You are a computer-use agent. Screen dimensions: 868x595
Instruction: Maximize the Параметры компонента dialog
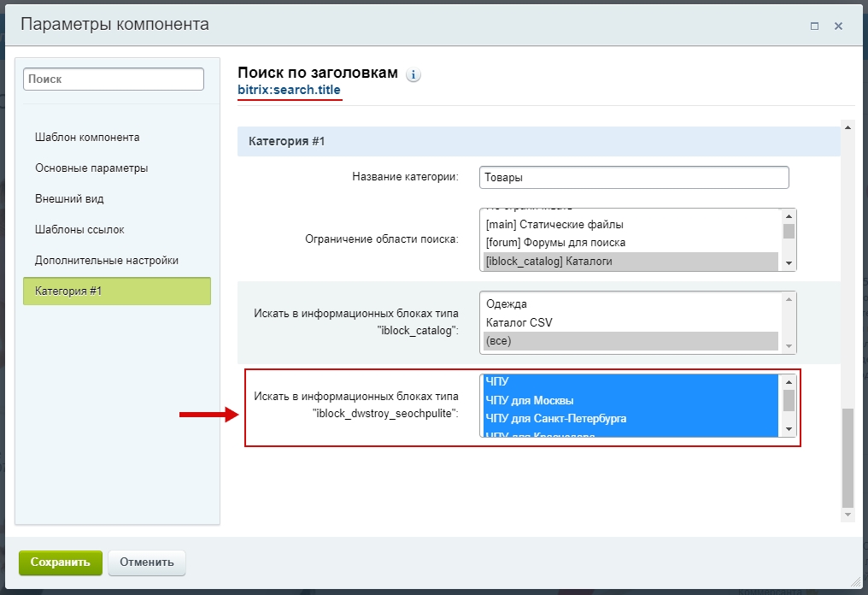tap(814, 27)
